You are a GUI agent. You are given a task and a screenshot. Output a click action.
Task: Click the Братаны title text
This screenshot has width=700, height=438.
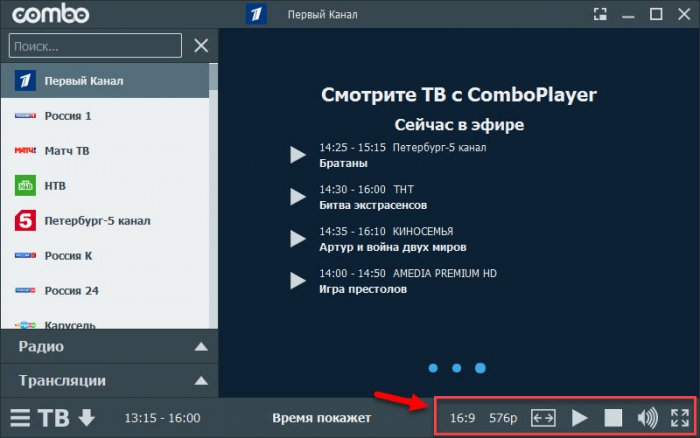[x=343, y=163]
